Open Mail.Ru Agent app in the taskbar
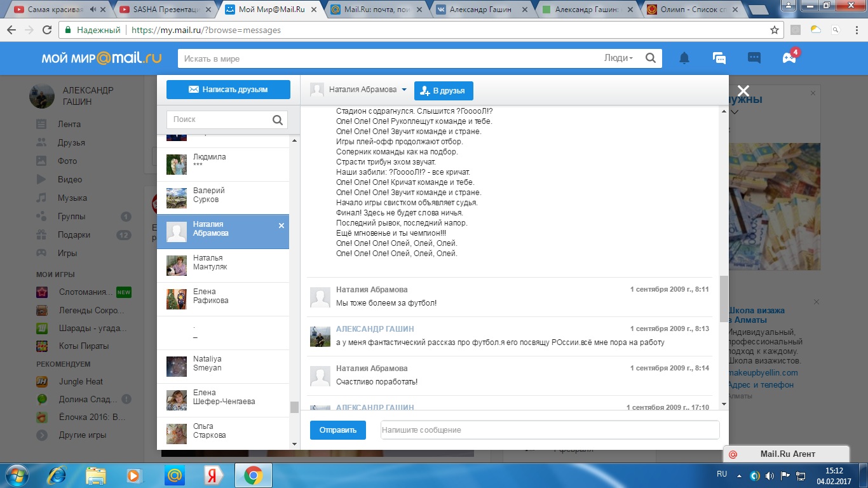Screen dimensions: 868x488 tap(174, 475)
